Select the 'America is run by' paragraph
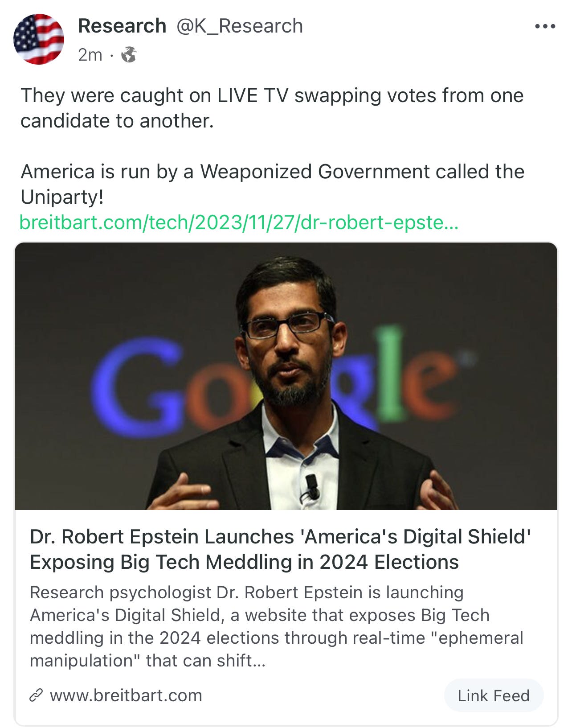This screenshot has width=572, height=728. 272,184
